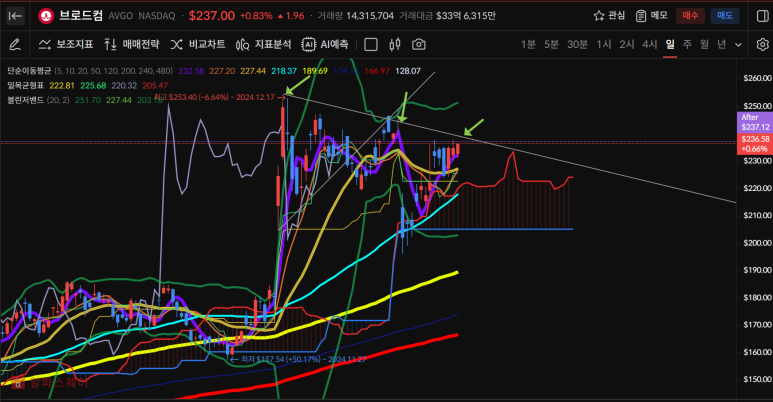Open 보조지표 indicators menu

(x=66, y=44)
